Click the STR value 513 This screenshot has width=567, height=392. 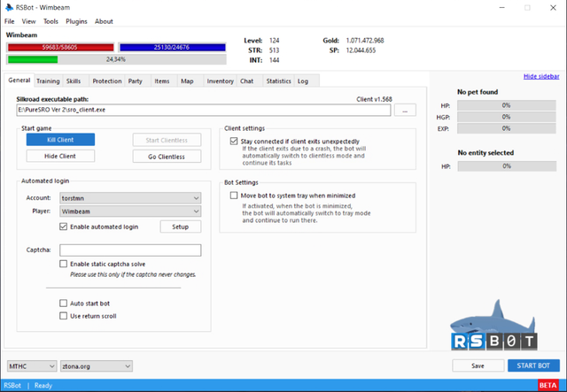pos(274,50)
